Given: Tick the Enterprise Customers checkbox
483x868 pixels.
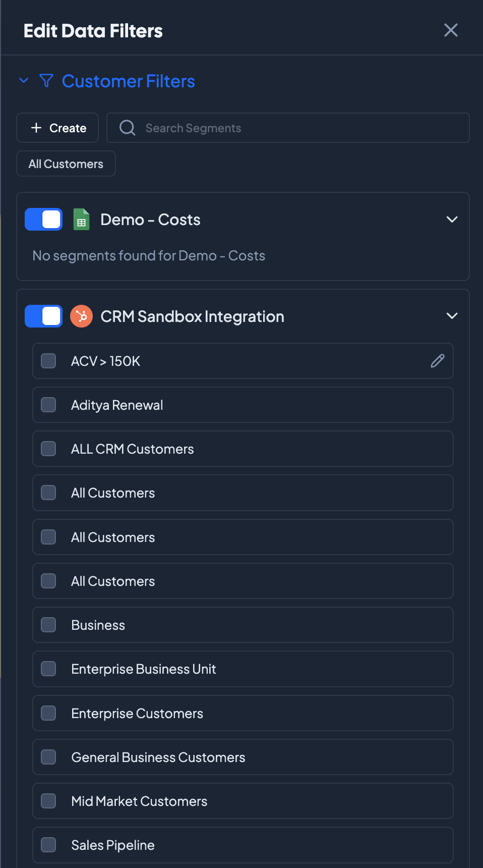Looking at the screenshot, I should point(48,713).
